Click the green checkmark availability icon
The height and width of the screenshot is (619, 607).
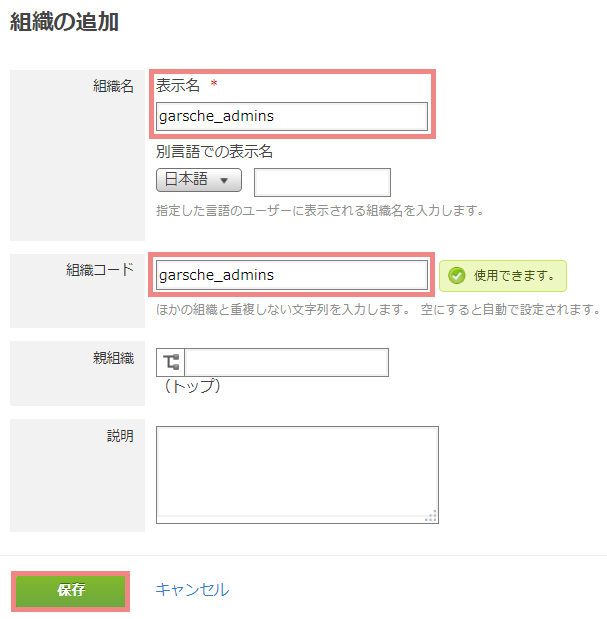[x=457, y=276]
